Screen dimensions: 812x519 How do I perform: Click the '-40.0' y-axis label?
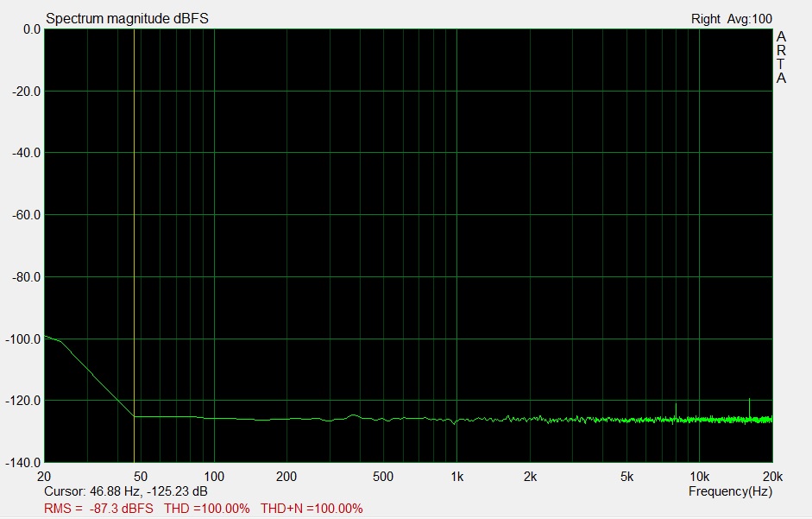coord(27,153)
